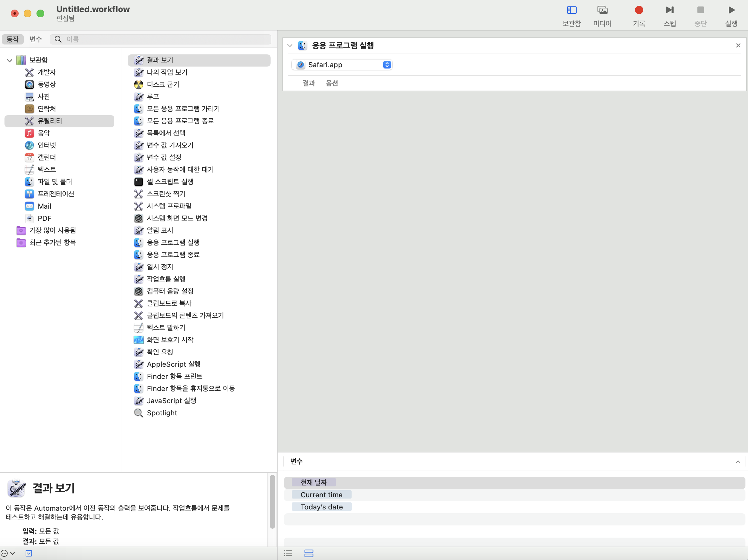Collapse the 응용 프로그램 실행 action card
Viewport: 748px width, 560px height.
click(x=290, y=46)
